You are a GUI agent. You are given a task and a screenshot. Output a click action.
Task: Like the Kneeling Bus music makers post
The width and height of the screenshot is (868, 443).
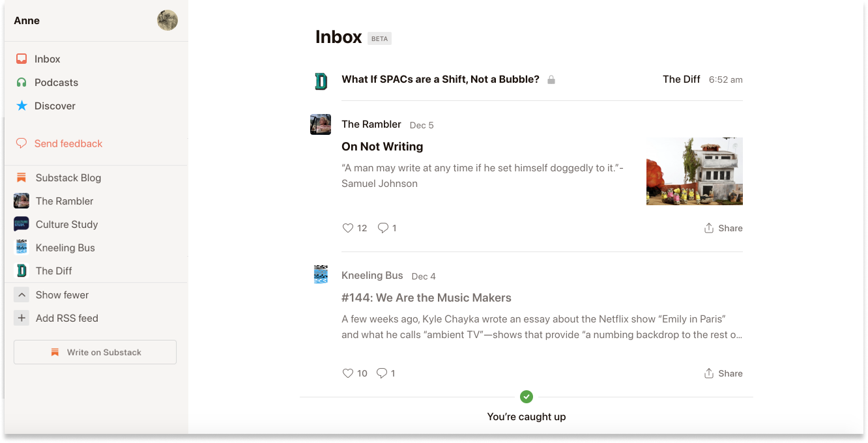click(347, 373)
